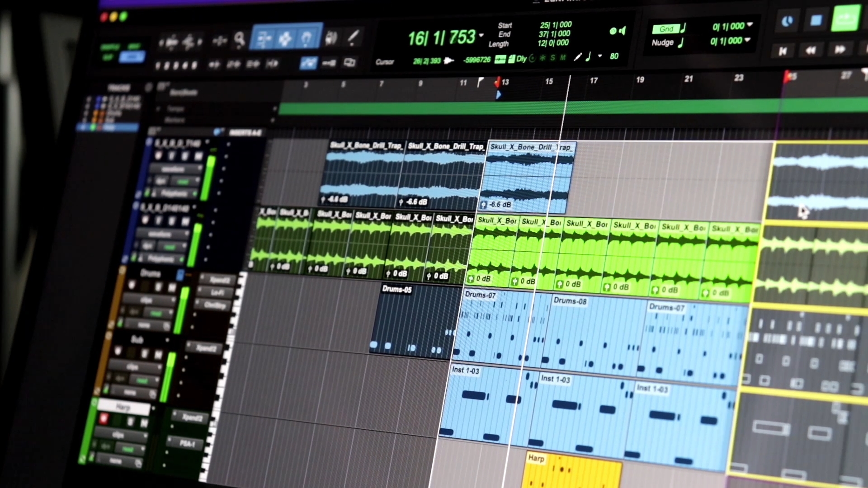Open the main counter dropdown arrow
Viewport: 868px width, 488px height.
click(481, 36)
